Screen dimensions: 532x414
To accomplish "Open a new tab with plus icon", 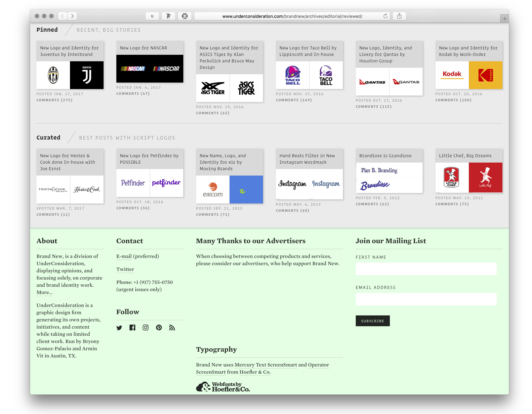I will tap(504, 19).
